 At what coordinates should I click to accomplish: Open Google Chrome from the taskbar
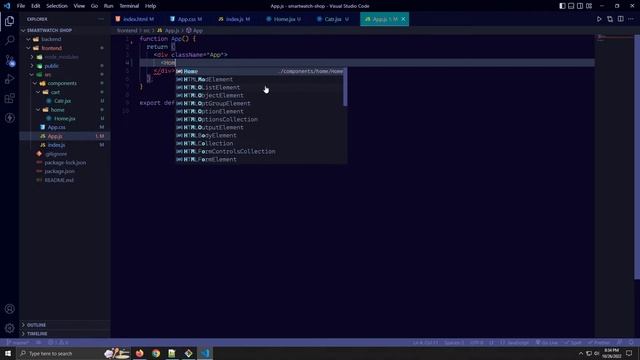coord(156,353)
